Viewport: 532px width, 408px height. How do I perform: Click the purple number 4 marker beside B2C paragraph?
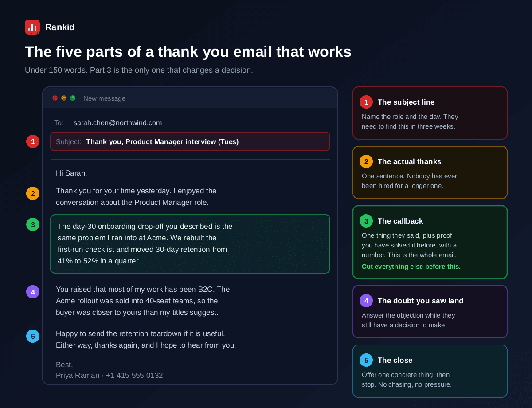(33, 292)
